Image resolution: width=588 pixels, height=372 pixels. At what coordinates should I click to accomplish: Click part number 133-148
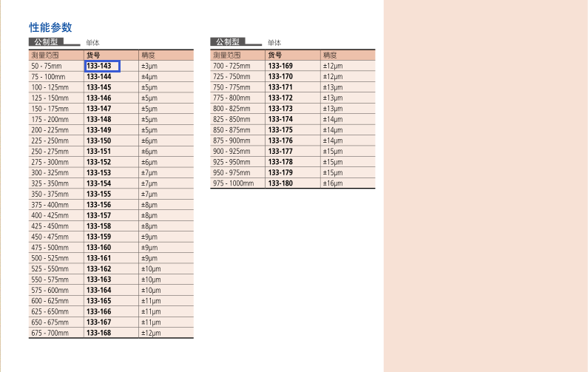coord(98,120)
